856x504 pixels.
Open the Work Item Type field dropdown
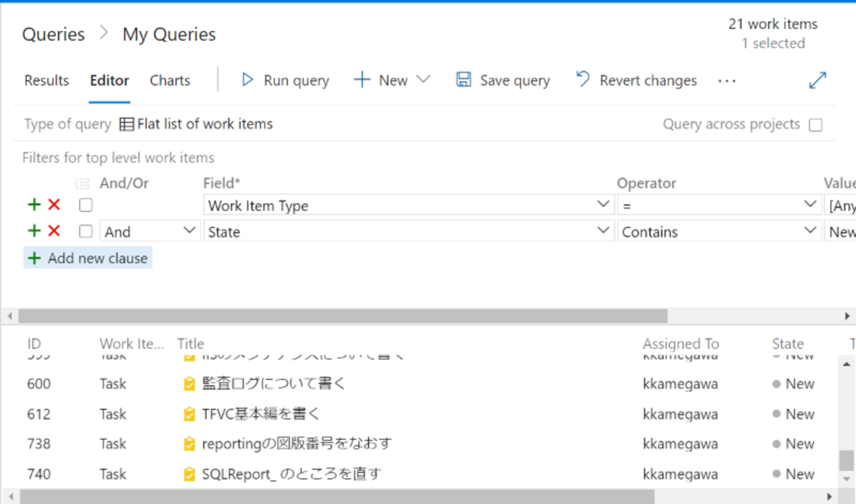(602, 204)
